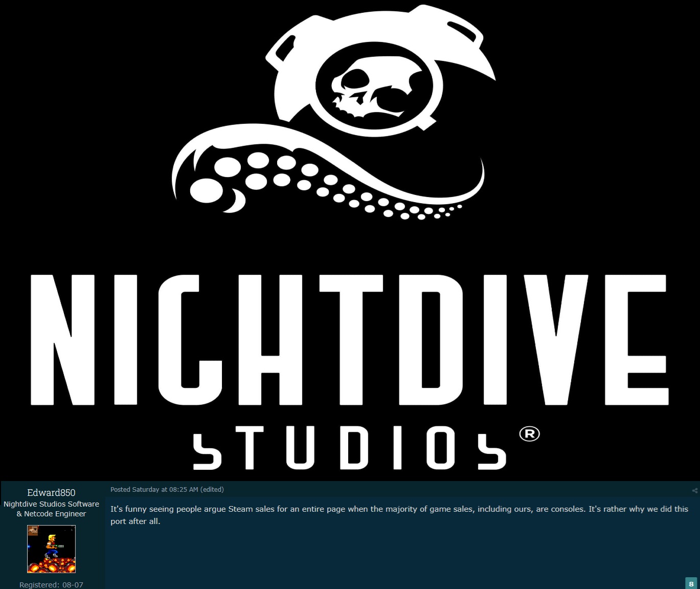The height and width of the screenshot is (589, 700).
Task: Open Edward850's user profile link
Action: click(x=51, y=492)
